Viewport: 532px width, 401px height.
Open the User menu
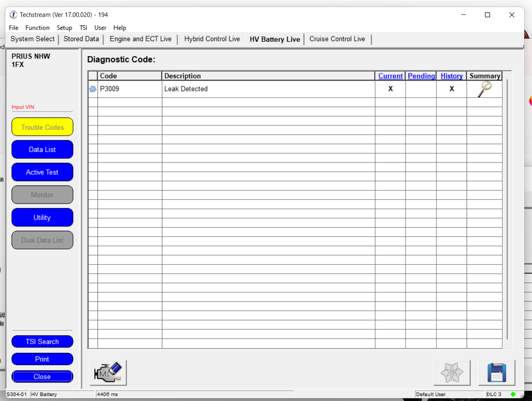[x=100, y=28]
